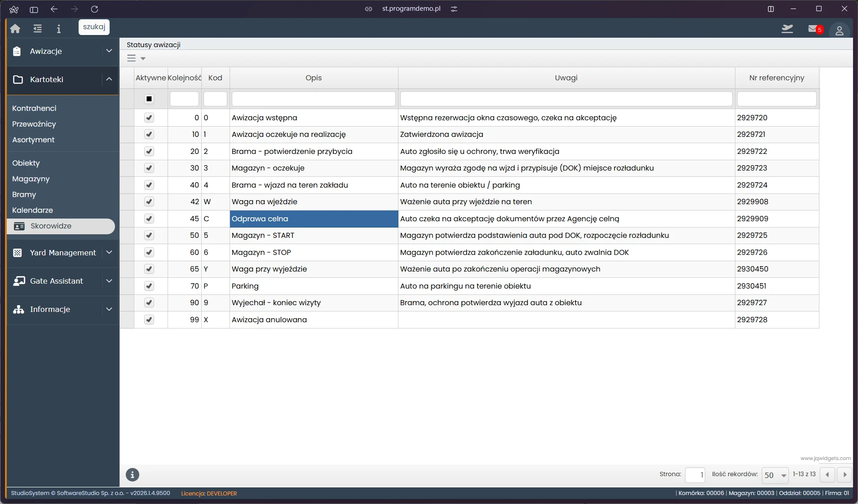This screenshot has width=858, height=504.
Task: Uncheck Aktywne for Awizacja wstępna
Action: pyautogui.click(x=149, y=118)
